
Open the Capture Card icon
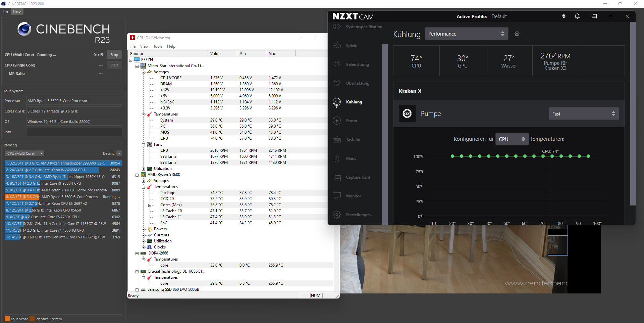click(337, 177)
